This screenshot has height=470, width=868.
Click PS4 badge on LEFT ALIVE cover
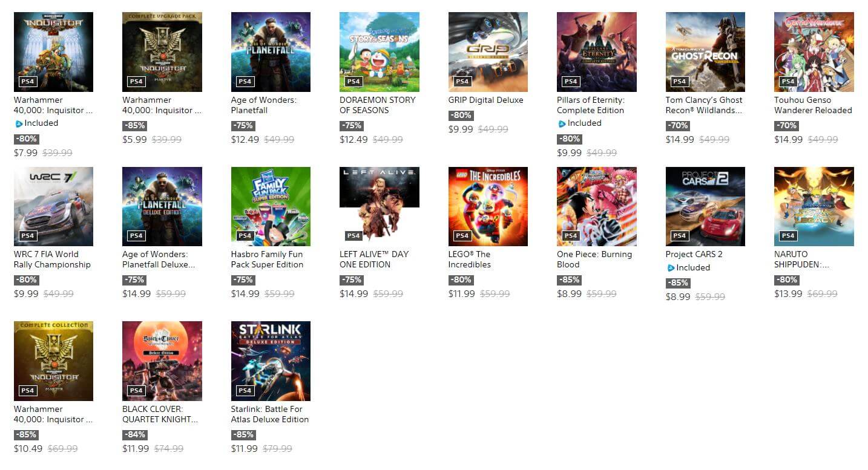(353, 236)
